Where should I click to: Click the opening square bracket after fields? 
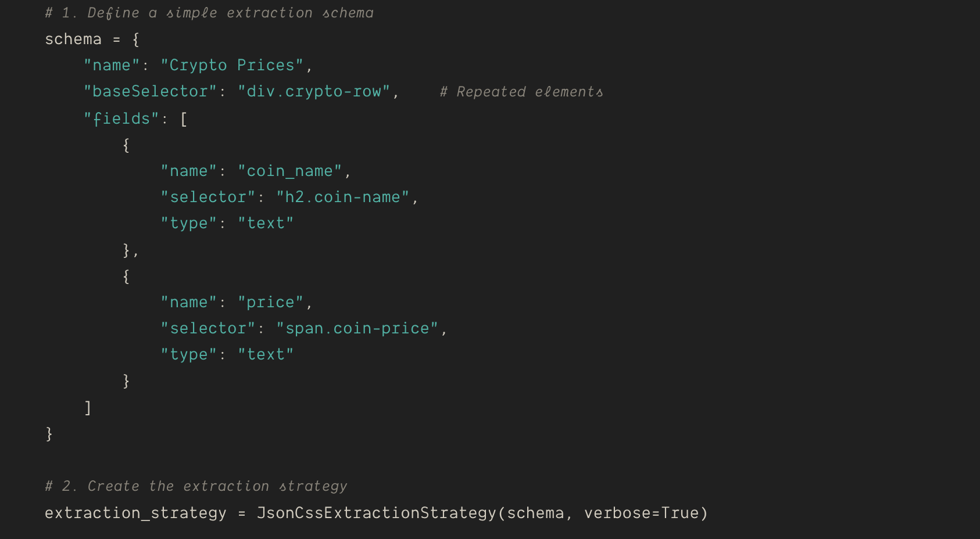point(184,119)
